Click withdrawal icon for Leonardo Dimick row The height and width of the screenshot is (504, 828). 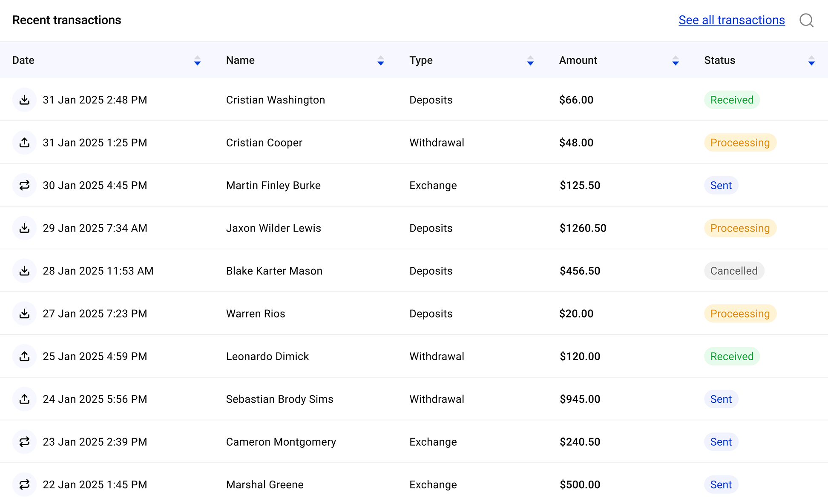[x=25, y=356]
